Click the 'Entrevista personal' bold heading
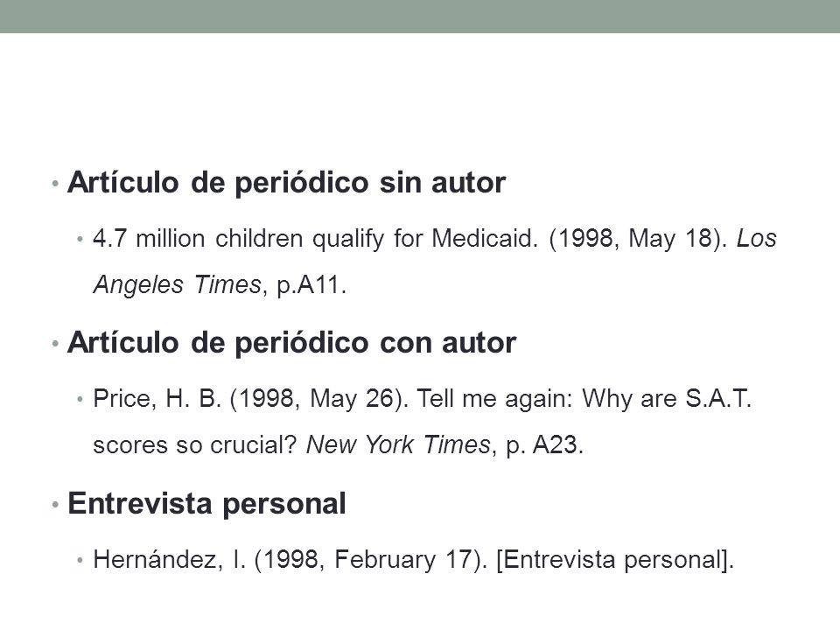 pyautogui.click(x=206, y=504)
